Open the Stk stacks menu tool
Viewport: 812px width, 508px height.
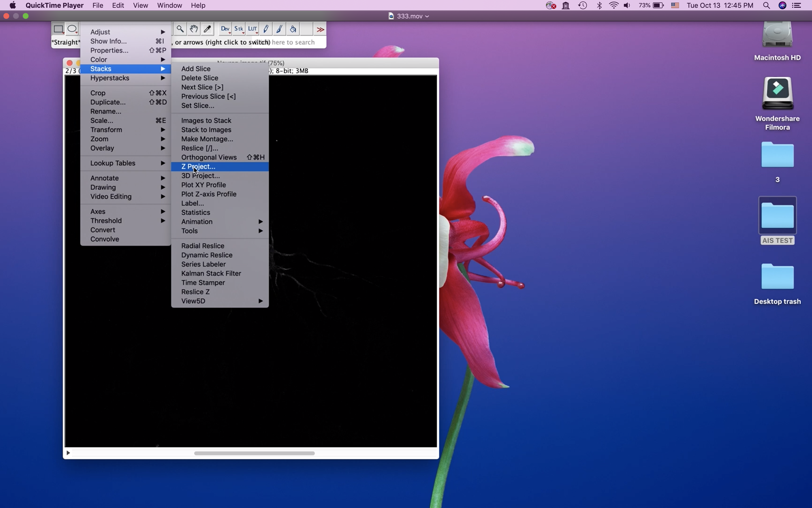click(239, 29)
